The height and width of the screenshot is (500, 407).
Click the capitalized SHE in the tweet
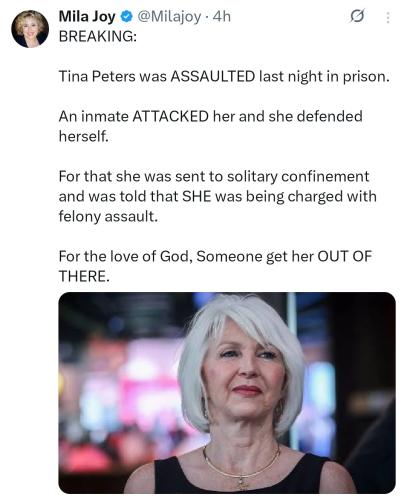[197, 196]
